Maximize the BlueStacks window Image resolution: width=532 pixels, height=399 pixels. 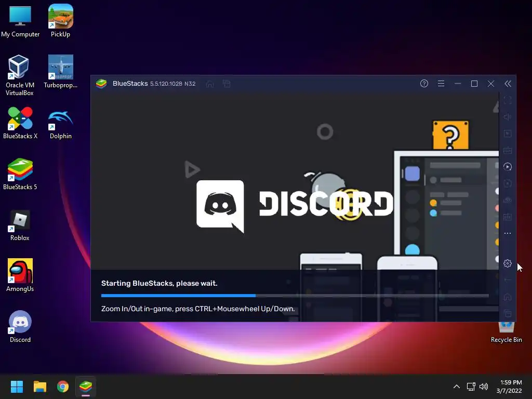[x=474, y=84]
